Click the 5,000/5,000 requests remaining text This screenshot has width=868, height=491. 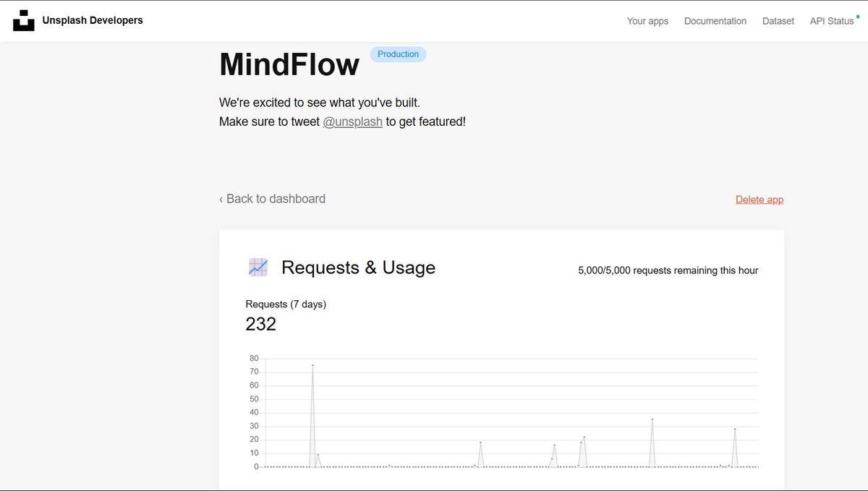[667, 270]
